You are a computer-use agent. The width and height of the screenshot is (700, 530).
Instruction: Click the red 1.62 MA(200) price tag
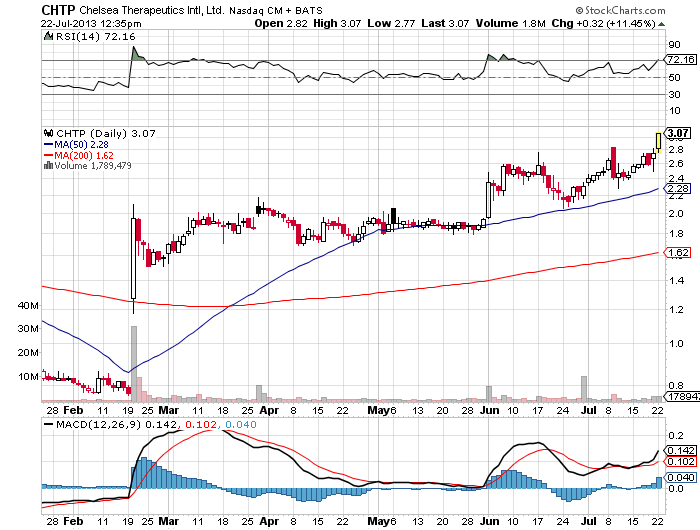678,253
